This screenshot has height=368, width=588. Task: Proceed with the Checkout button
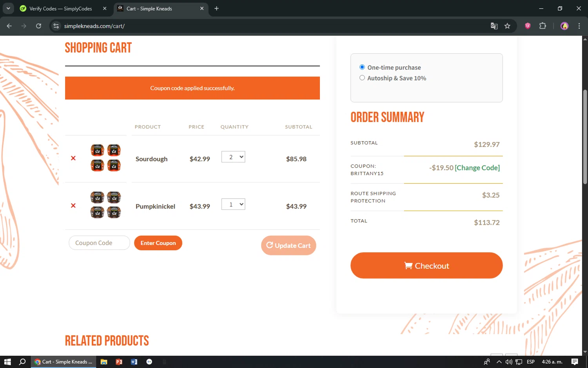pos(426,266)
